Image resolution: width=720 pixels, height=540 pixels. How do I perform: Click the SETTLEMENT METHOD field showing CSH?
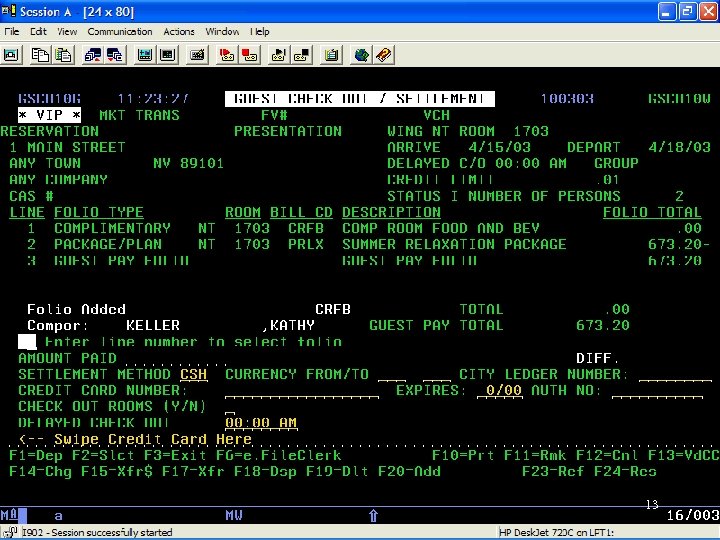click(193, 375)
